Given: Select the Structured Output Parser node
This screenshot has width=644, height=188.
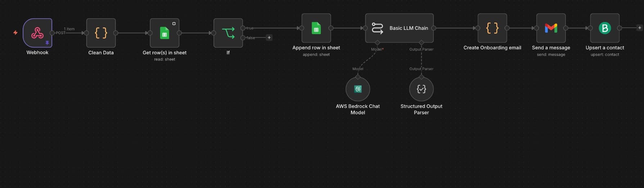Looking at the screenshot, I should pyautogui.click(x=422, y=89).
